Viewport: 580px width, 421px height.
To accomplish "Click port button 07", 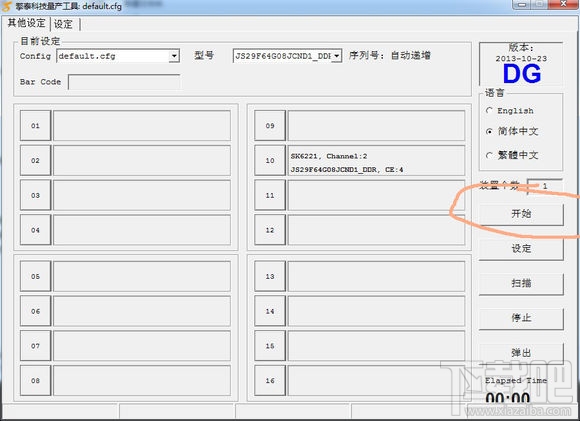I will pos(35,346).
